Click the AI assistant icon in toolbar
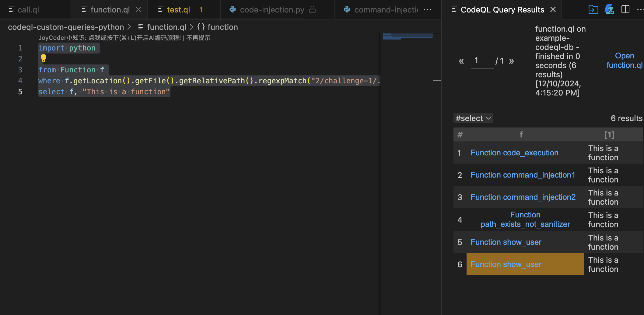This screenshot has width=644, height=315. 609,9
